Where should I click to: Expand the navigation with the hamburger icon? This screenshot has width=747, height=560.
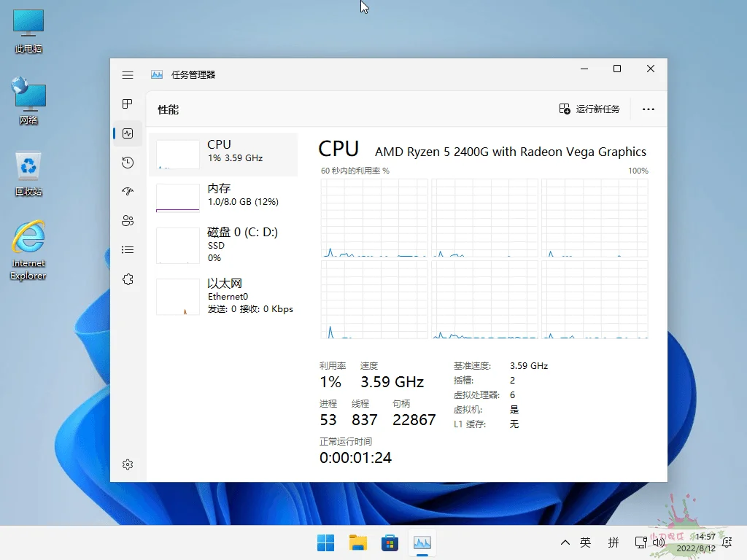128,74
